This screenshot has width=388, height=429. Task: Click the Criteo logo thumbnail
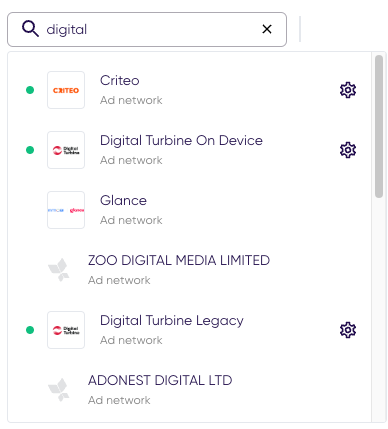pyautogui.click(x=66, y=90)
